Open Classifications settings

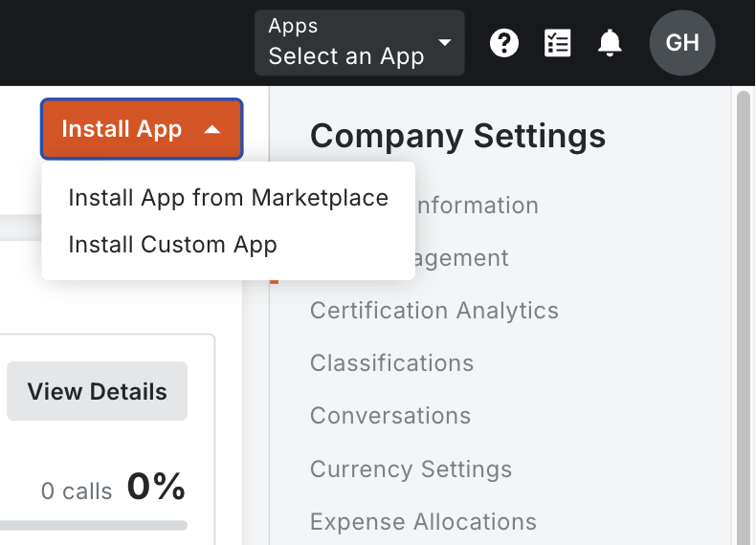point(392,362)
